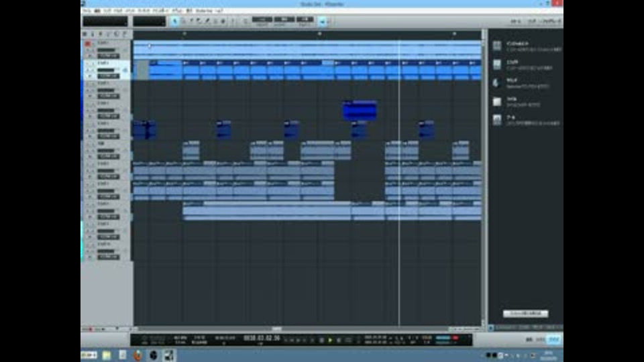Toggle the Loop button in transport
644x362 pixels.
[x=348, y=340]
